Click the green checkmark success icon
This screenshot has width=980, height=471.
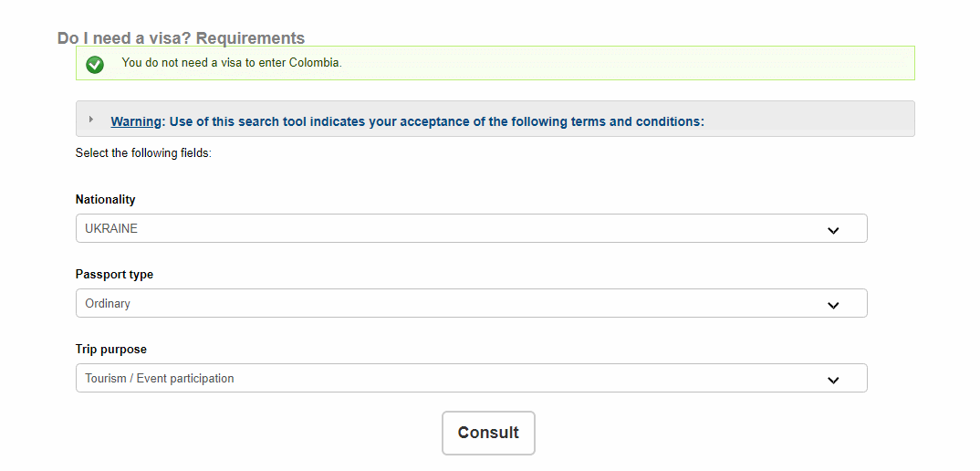pyautogui.click(x=95, y=64)
